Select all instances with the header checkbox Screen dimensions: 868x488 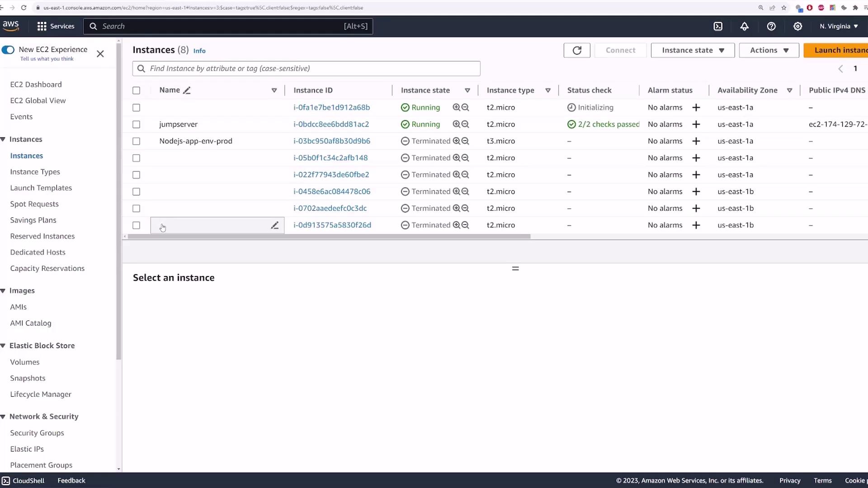(136, 90)
